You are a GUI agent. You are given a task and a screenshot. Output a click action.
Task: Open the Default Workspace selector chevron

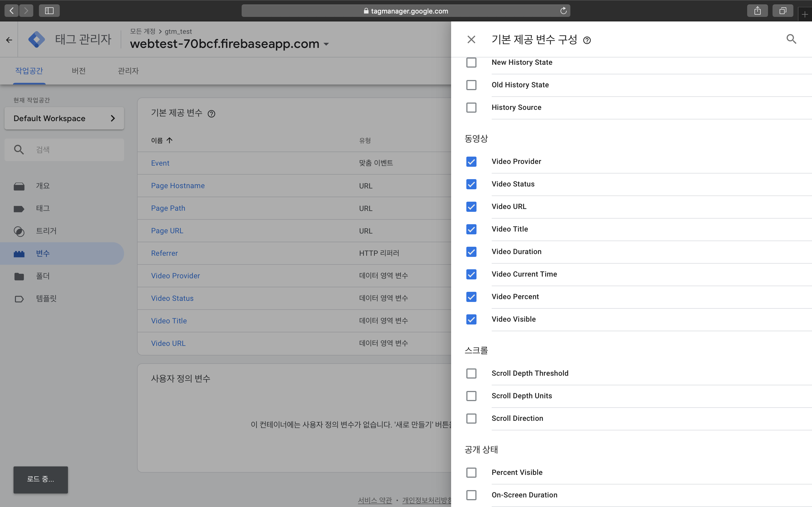113,118
